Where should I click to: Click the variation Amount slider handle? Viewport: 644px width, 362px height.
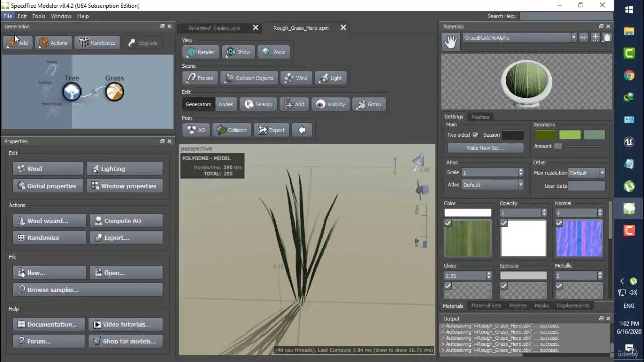[x=558, y=146]
